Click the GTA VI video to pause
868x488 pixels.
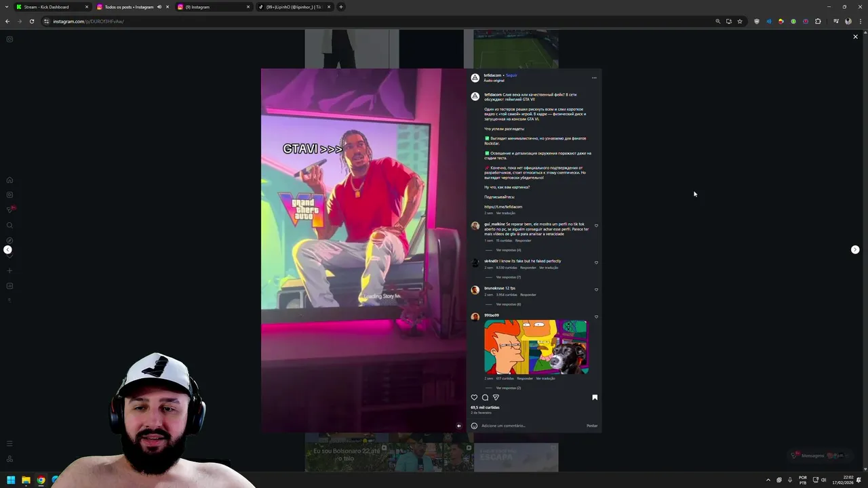click(x=363, y=250)
